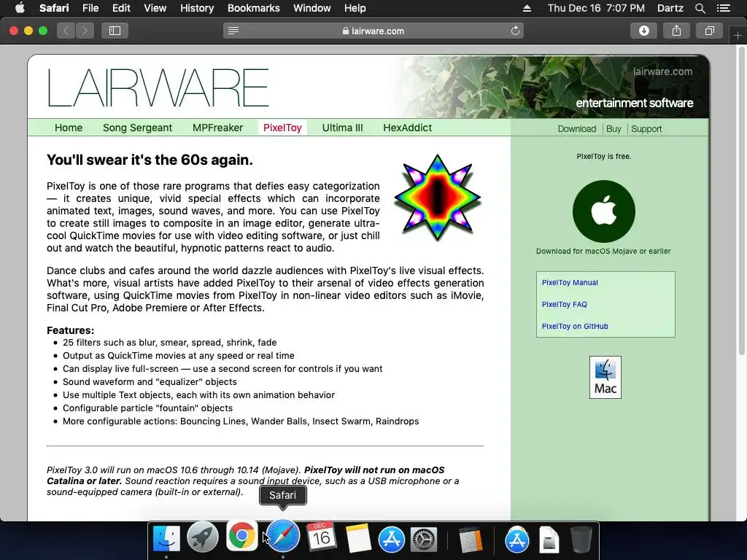The image size is (747, 560).
Task: Show all tabs overview button
Action: (709, 31)
